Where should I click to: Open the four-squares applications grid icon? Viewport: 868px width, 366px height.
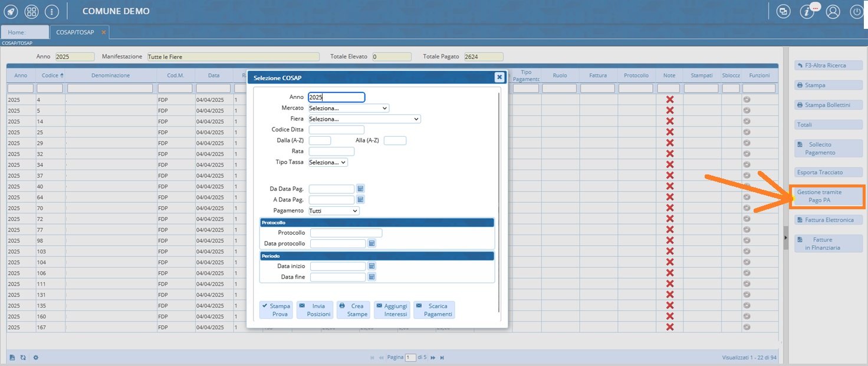click(x=32, y=11)
